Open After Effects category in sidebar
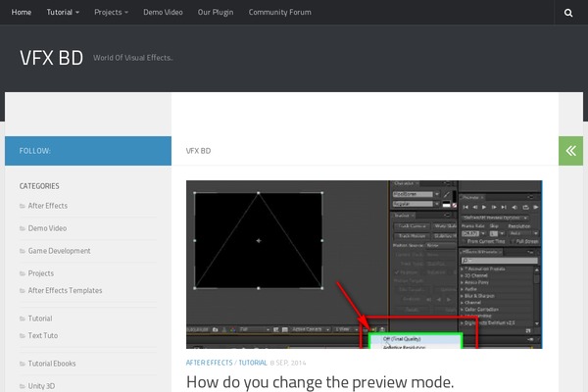Viewport: 588px width, 392px height. [48, 206]
